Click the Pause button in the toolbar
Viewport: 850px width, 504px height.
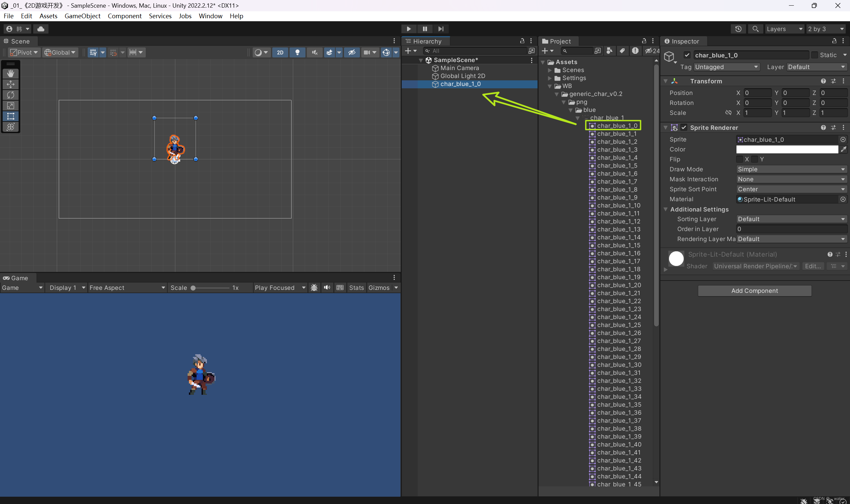click(x=424, y=29)
